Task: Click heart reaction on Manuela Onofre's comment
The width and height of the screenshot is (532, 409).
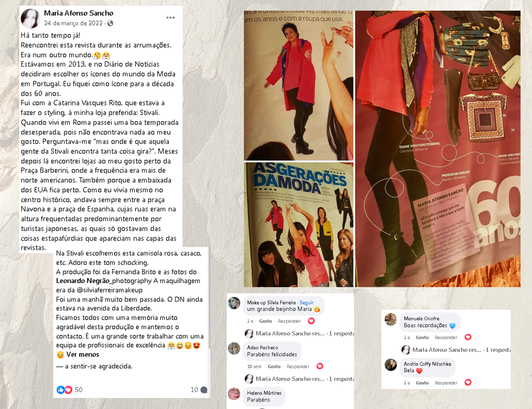Action: [x=468, y=337]
